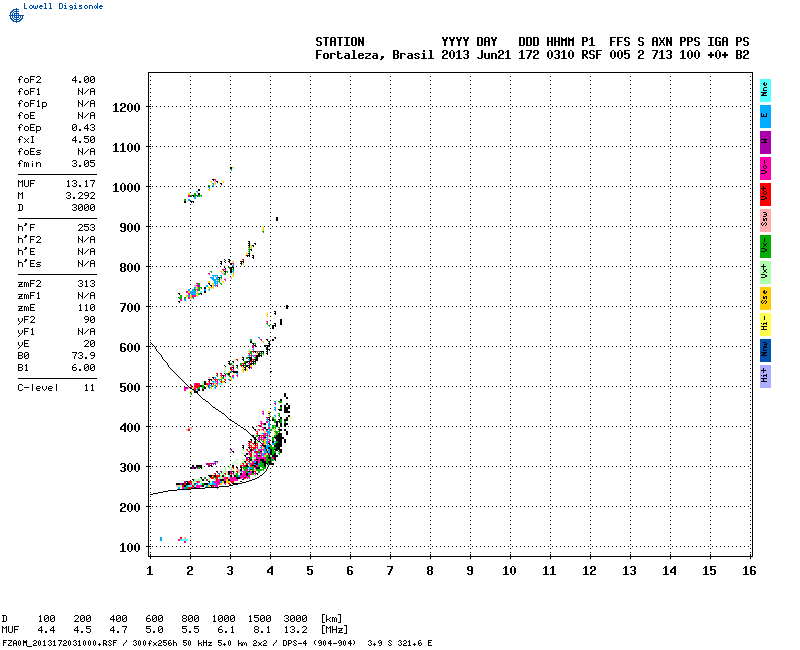Click the Lowell Digisonde globe logo
The image size is (800, 650).
tap(16, 15)
